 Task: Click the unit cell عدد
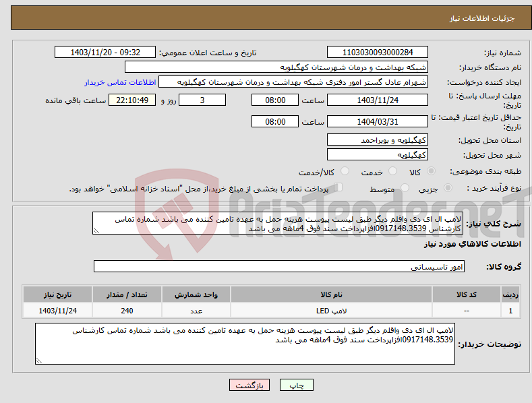coord(196,311)
